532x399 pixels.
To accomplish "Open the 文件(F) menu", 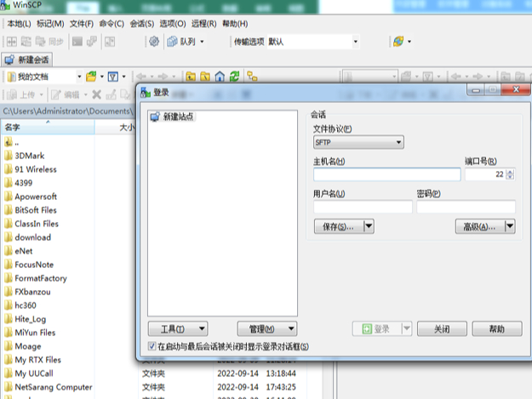I will tap(82, 24).
